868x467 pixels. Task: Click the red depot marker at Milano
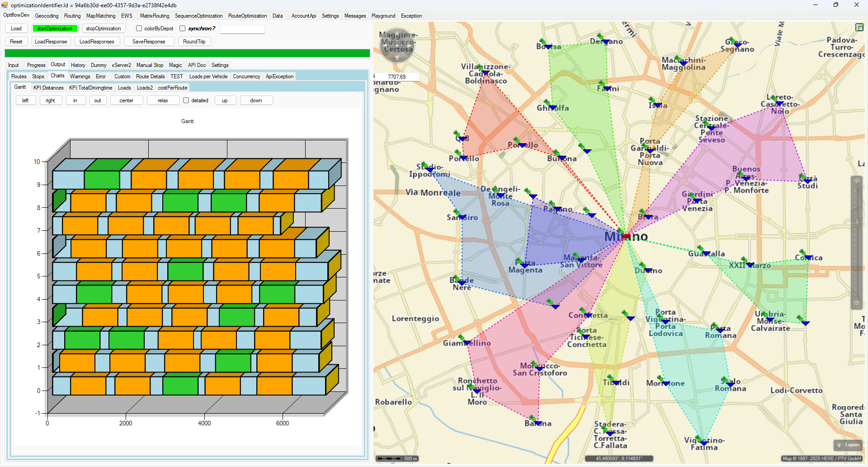click(626, 236)
